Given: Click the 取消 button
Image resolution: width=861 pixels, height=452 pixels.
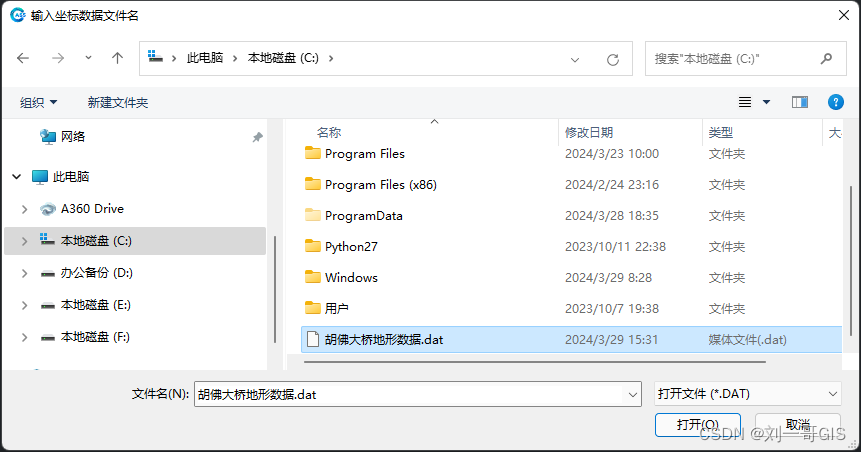Looking at the screenshot, I should (x=798, y=425).
